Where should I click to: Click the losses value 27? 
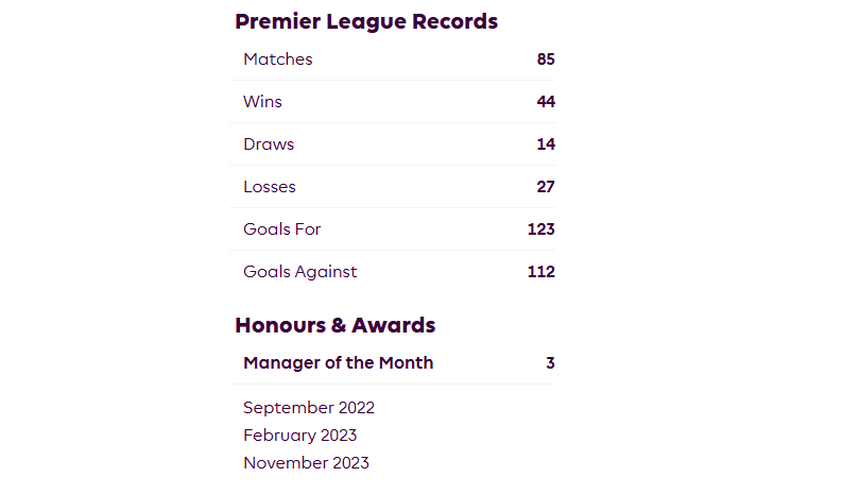point(545,187)
